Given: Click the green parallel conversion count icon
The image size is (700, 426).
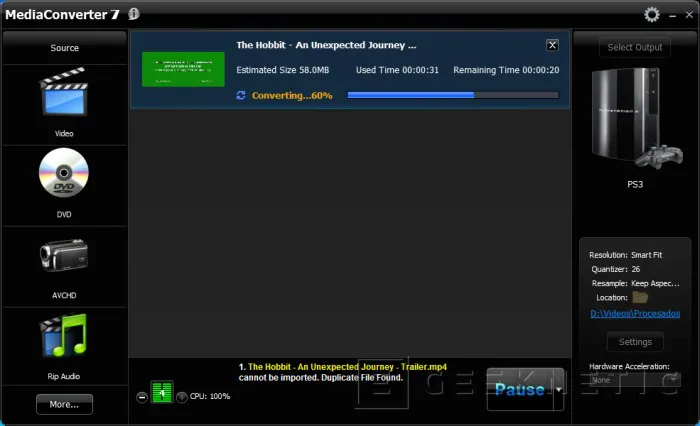Looking at the screenshot, I should click(162, 393).
